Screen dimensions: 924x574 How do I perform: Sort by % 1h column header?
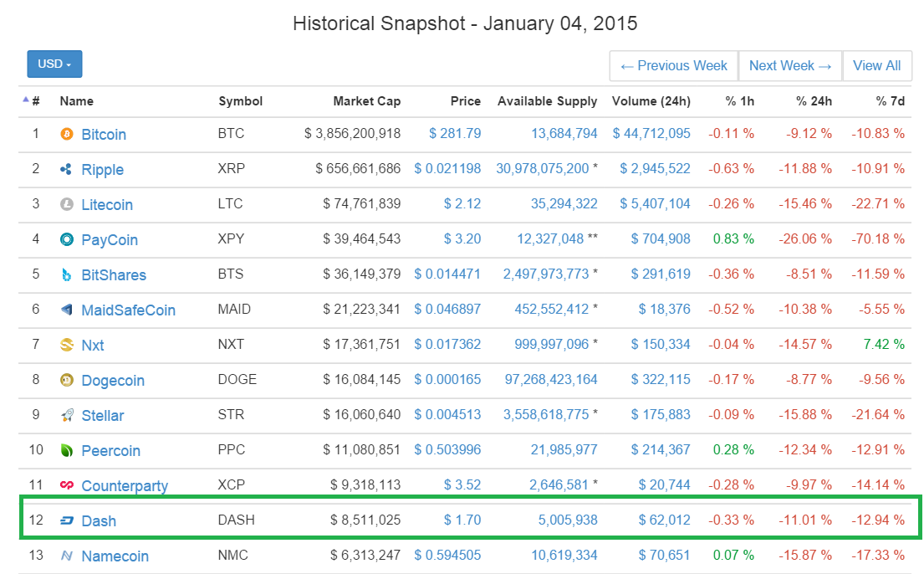(739, 101)
